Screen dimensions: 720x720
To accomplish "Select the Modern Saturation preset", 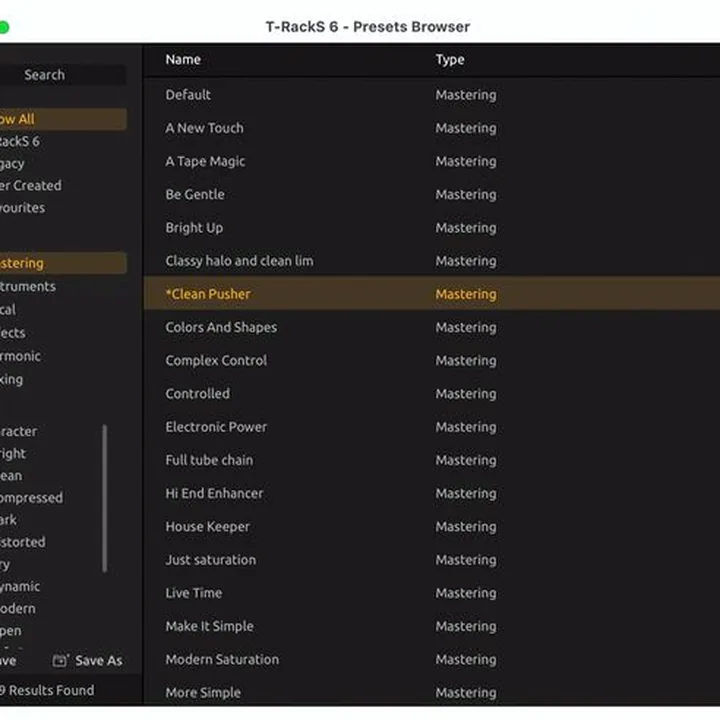I will 432,659.
